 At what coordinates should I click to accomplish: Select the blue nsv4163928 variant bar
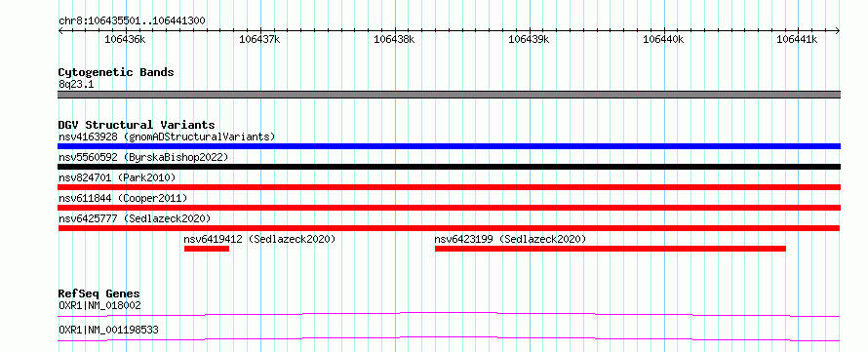point(449,146)
